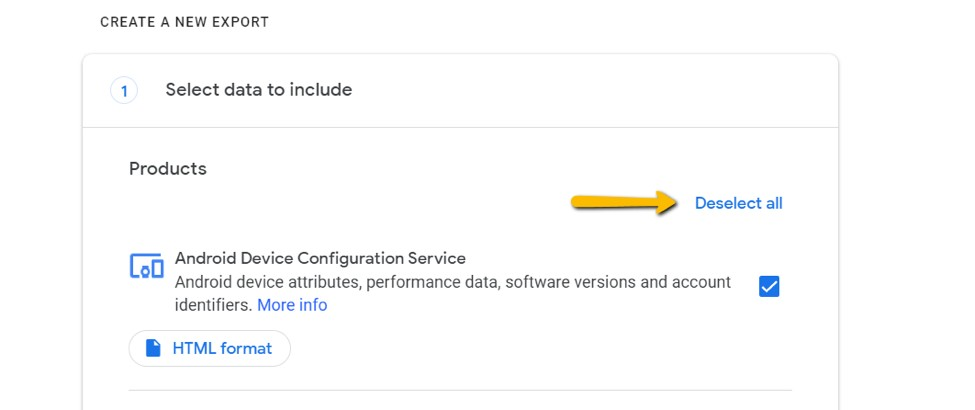The image size is (975, 410).
Task: Click the white checkmark inside blue box
Action: [769, 287]
